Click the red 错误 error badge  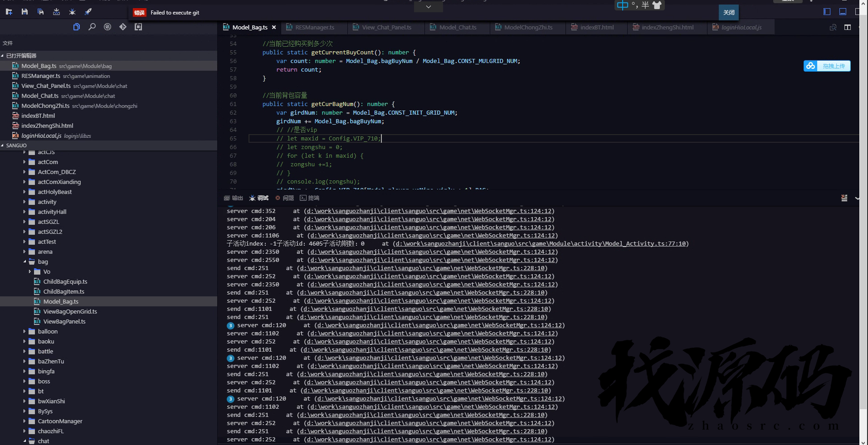(139, 13)
